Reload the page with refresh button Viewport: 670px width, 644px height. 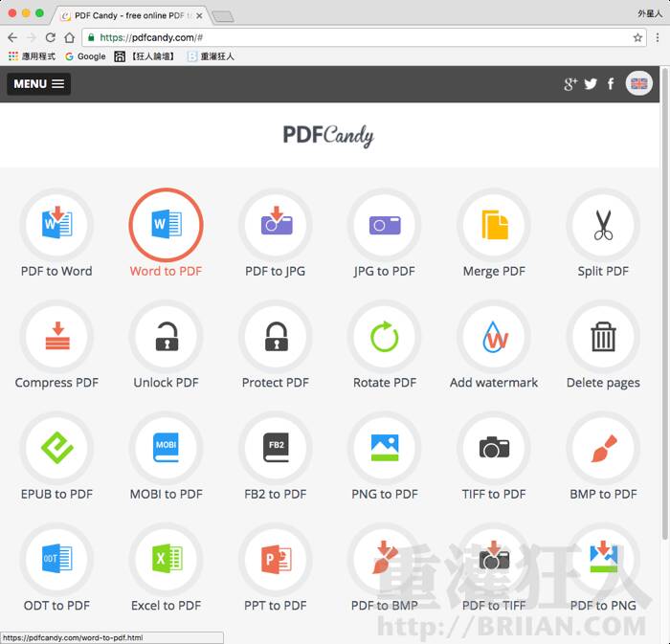[x=51, y=37]
